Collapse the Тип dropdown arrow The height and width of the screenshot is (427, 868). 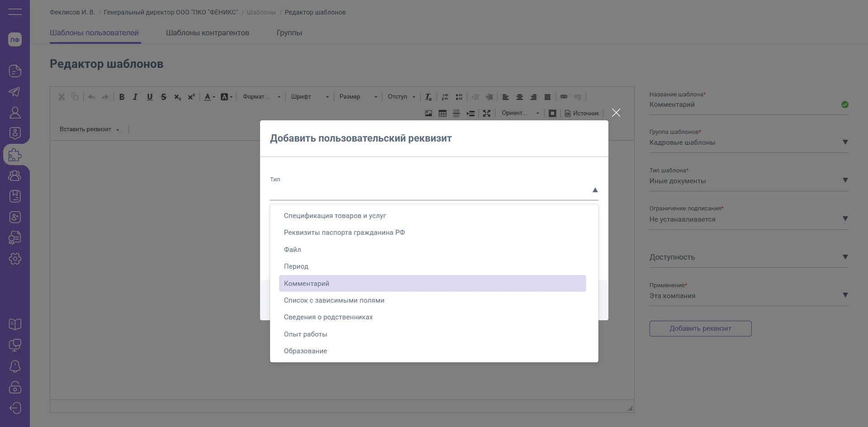(x=595, y=190)
